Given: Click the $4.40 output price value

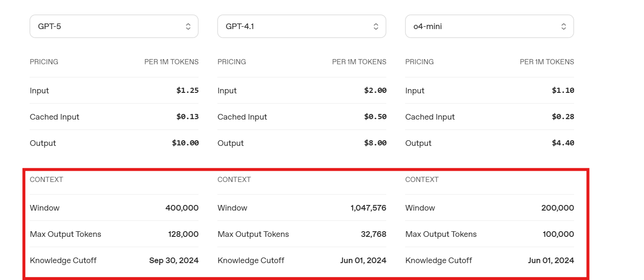Looking at the screenshot, I should (563, 143).
